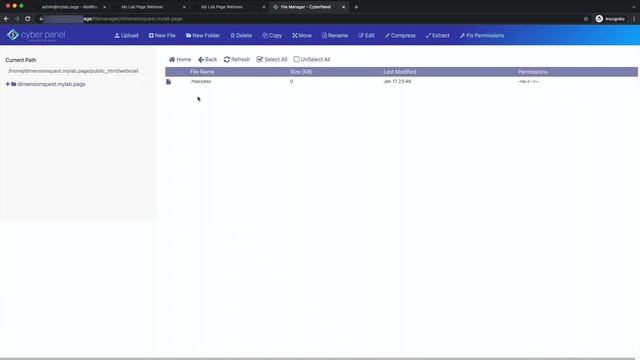The width and height of the screenshot is (640, 360).
Task: Create a New File
Action: (x=162, y=36)
